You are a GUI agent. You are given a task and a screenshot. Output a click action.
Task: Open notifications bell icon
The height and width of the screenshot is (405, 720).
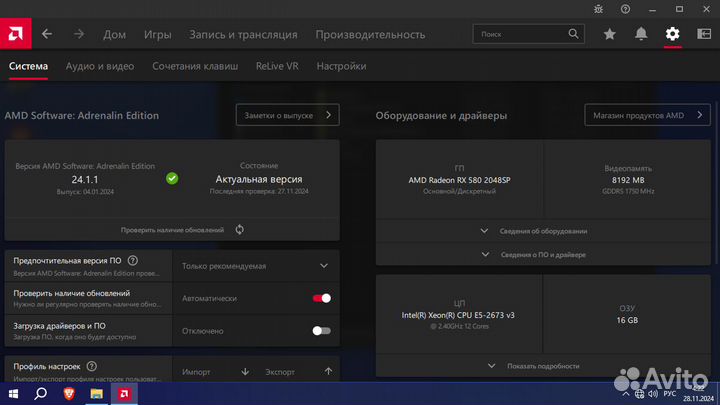coord(641,34)
